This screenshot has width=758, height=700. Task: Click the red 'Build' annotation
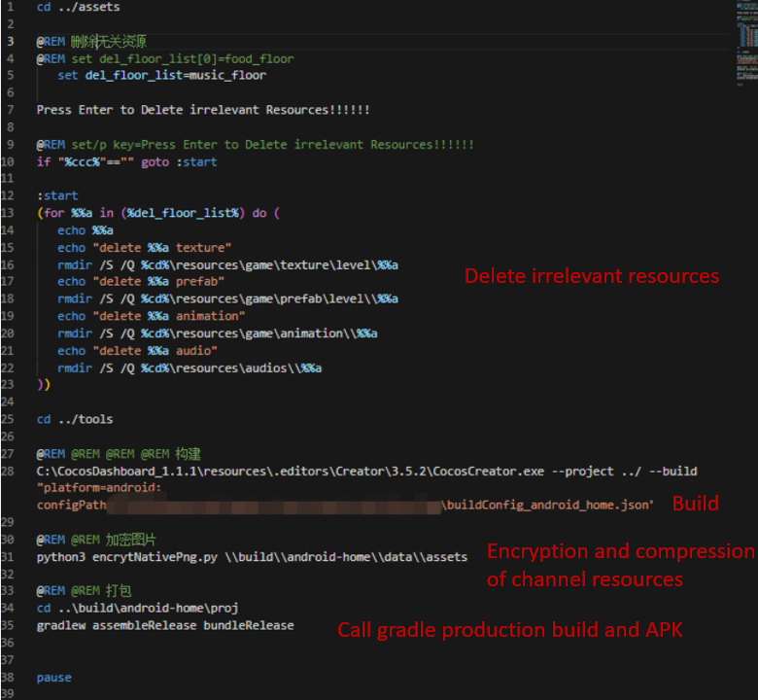pyautogui.click(x=695, y=504)
